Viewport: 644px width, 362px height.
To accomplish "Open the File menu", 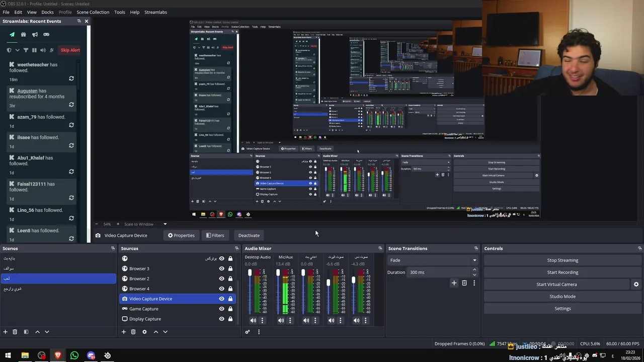I will (6, 12).
